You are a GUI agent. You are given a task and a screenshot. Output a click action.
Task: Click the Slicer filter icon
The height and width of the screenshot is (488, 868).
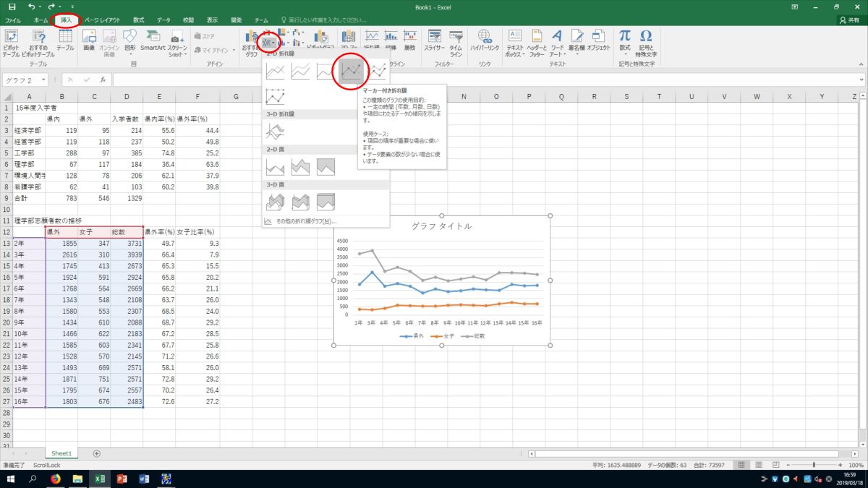click(434, 40)
